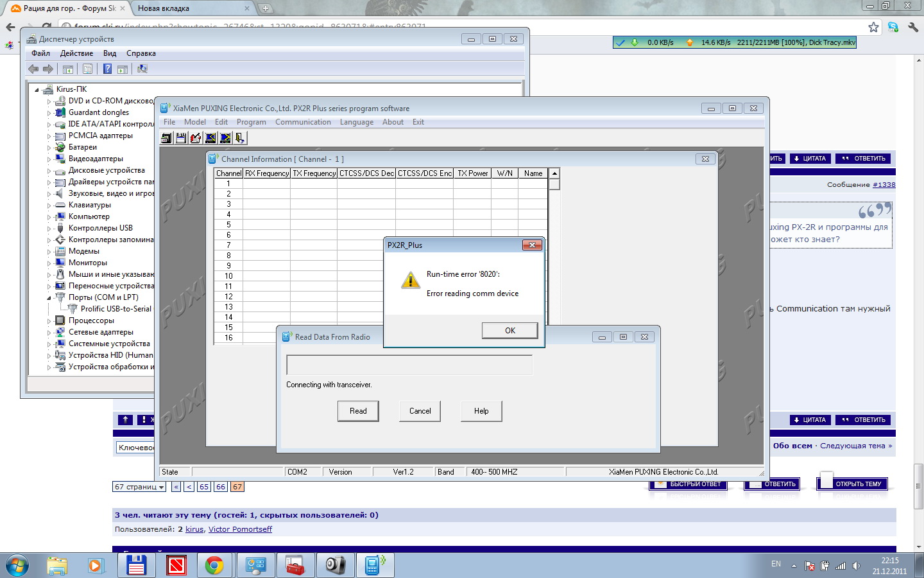This screenshot has height=578, width=924.
Task: Click the transceiver read progress bar
Action: [x=409, y=365]
